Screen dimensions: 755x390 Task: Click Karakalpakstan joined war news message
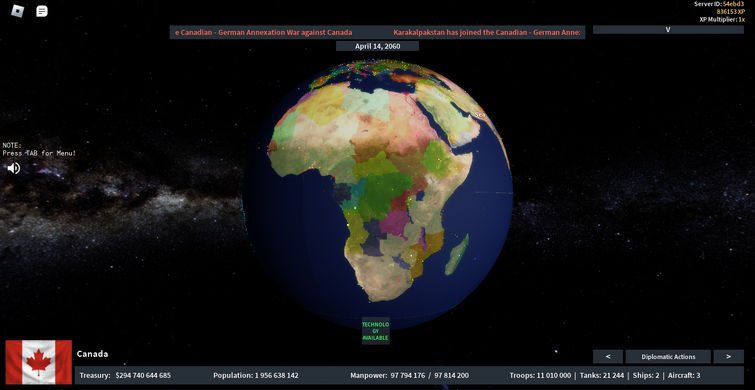tap(486, 32)
